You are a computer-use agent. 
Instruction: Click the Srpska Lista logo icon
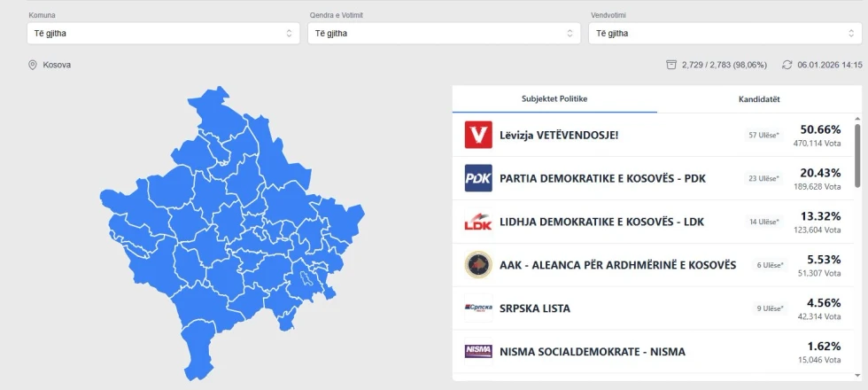tap(478, 308)
